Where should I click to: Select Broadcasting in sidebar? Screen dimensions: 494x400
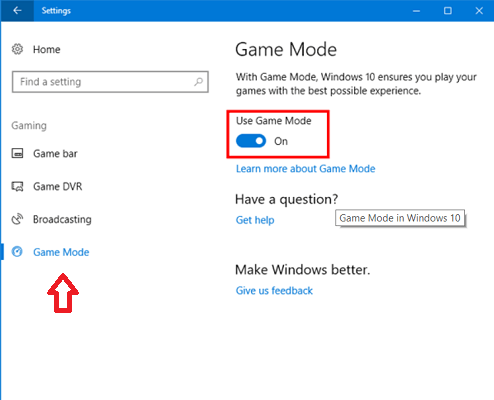(62, 219)
